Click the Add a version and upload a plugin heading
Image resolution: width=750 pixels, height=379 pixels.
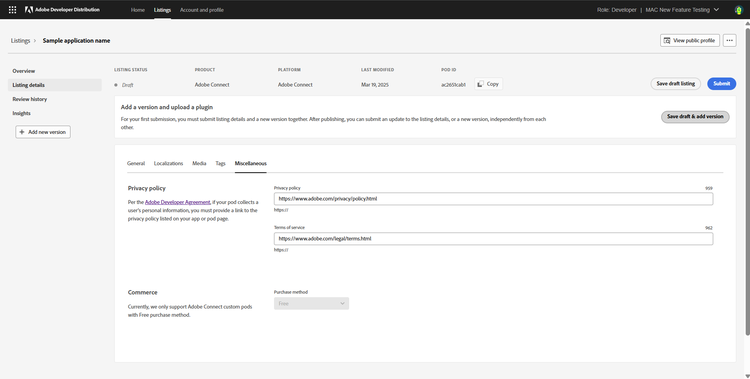pos(167,107)
